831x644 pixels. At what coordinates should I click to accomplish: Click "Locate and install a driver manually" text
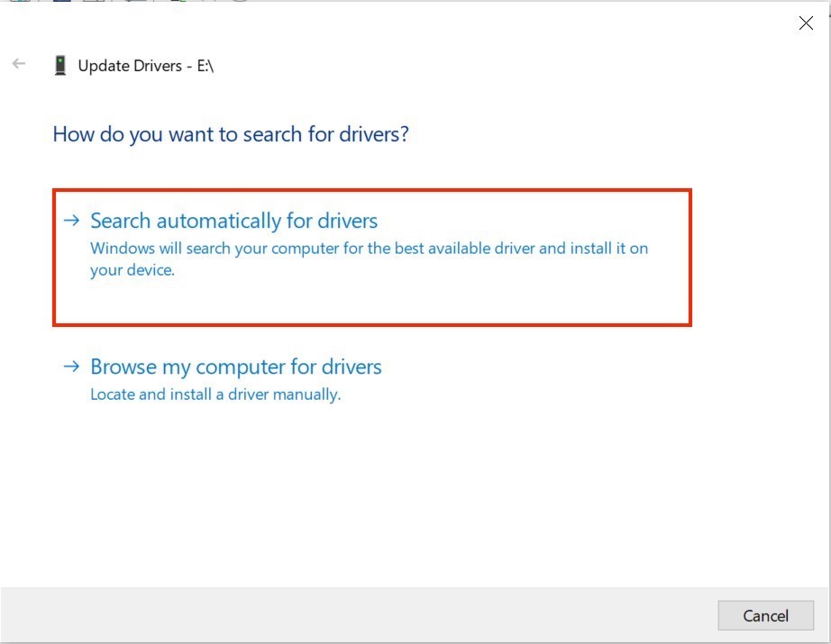pos(215,394)
